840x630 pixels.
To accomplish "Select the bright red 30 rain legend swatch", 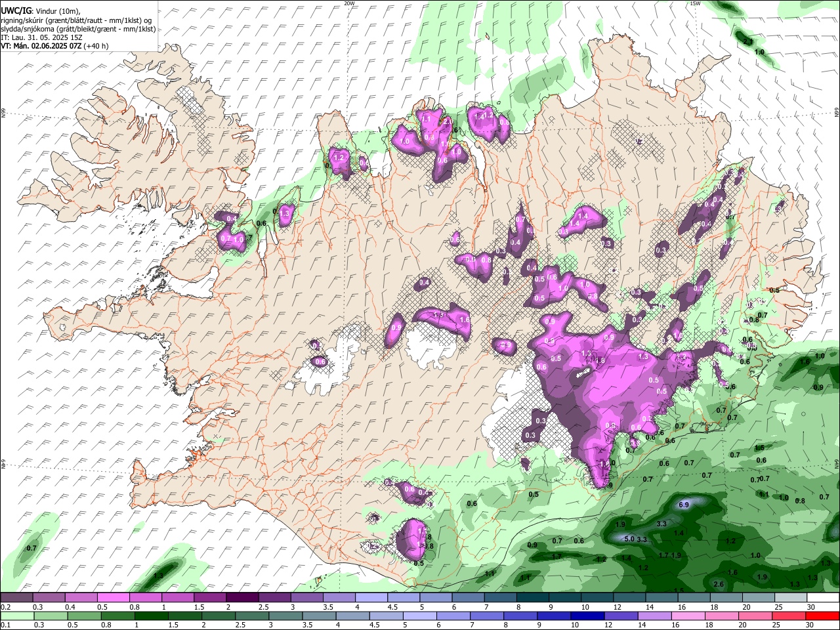I will pos(823,616).
